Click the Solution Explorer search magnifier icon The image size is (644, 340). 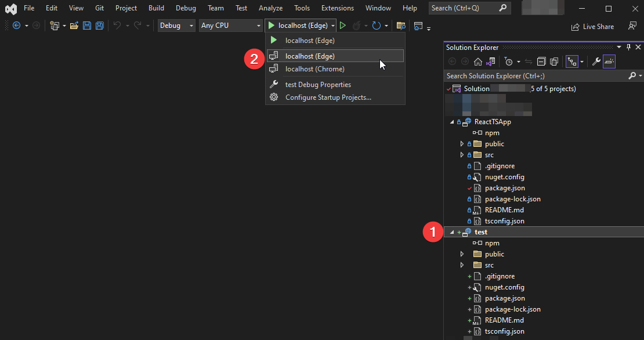point(632,75)
